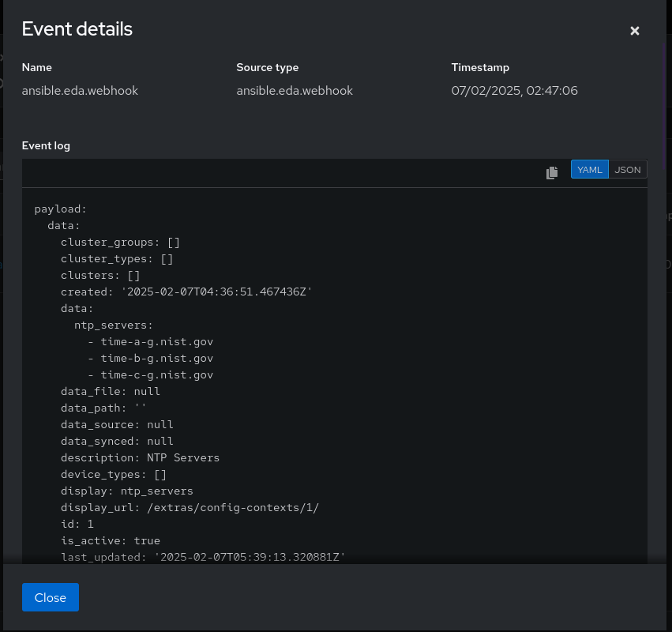Click the Event log heading
Viewport: 672px width, 632px height.
[x=46, y=146]
